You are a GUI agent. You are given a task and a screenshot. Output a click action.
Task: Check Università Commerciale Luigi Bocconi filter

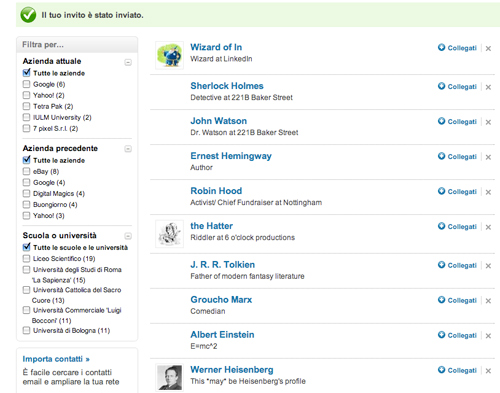26,310
